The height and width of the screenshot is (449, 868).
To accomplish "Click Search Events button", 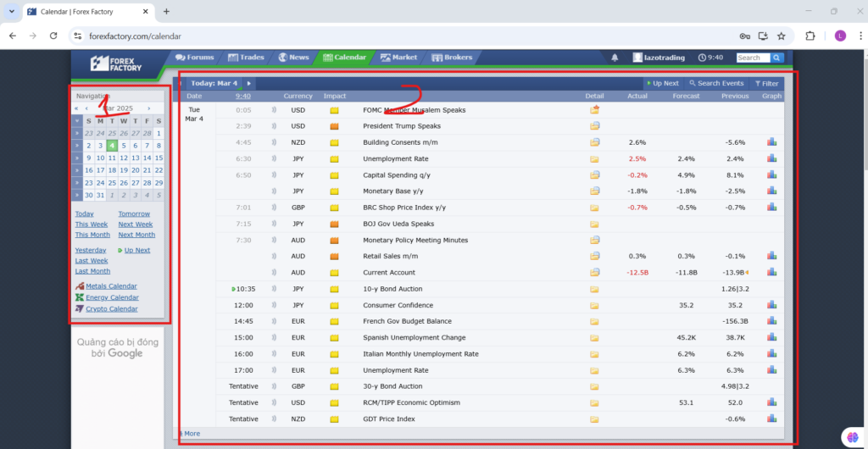I will click(x=716, y=84).
